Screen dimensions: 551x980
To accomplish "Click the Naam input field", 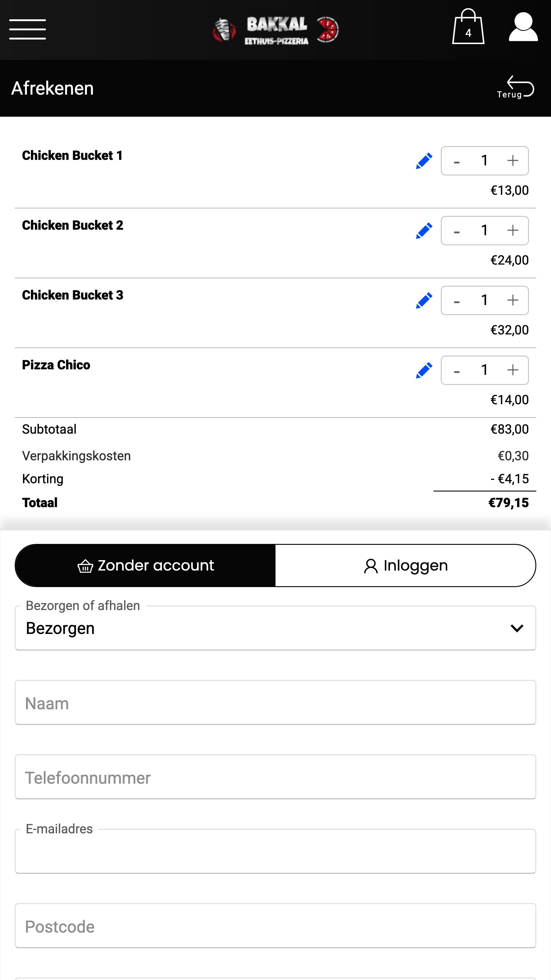I will pyautogui.click(x=275, y=703).
